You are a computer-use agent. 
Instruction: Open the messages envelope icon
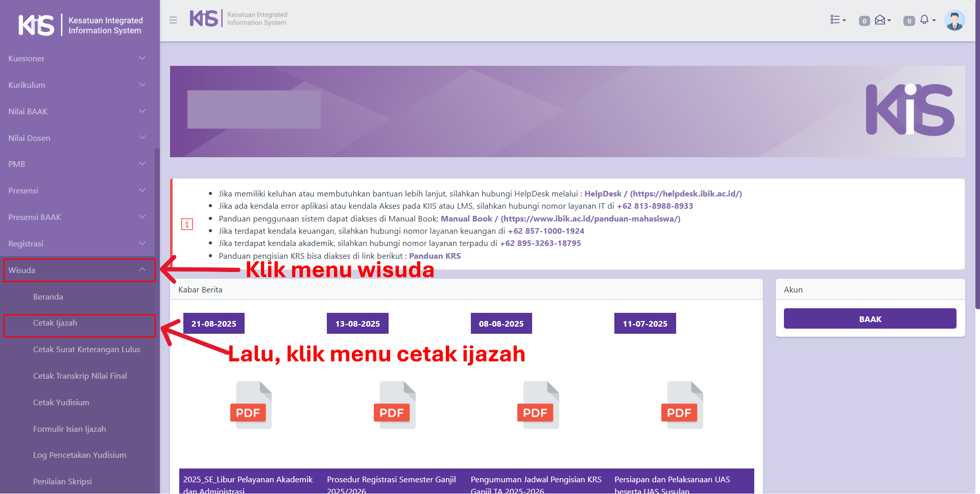(881, 20)
